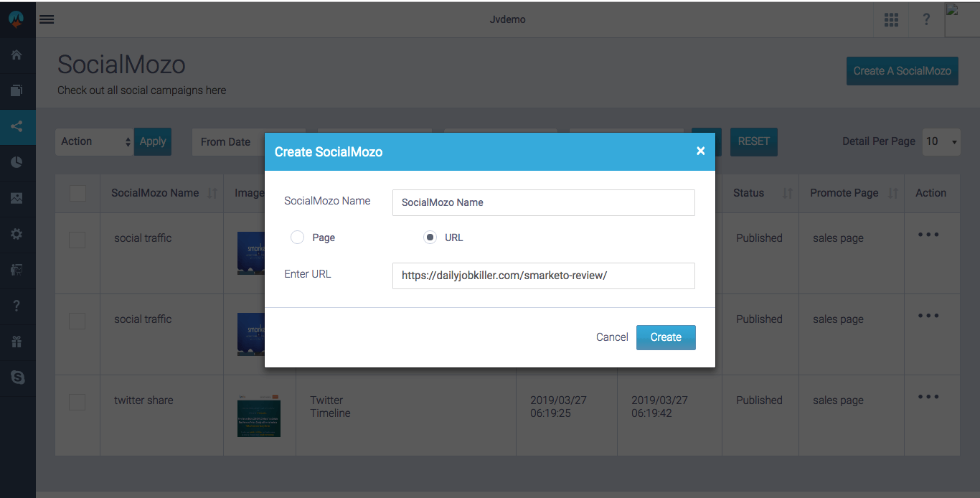This screenshot has height=498, width=980.
Task: Click the "Create SocialMozo" dialog title
Action: click(x=329, y=151)
